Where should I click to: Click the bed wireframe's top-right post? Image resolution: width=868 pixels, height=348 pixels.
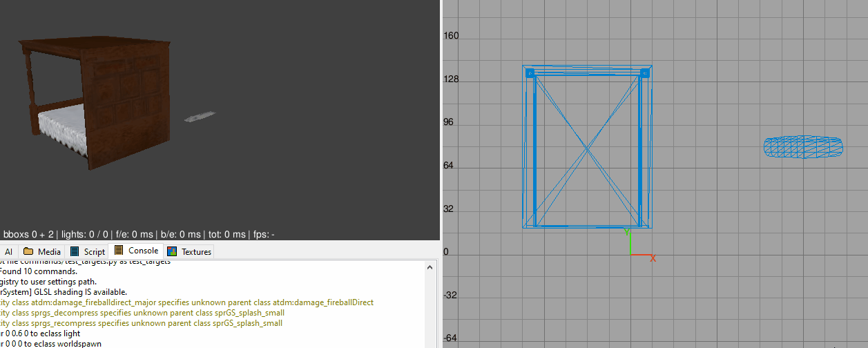click(x=644, y=72)
